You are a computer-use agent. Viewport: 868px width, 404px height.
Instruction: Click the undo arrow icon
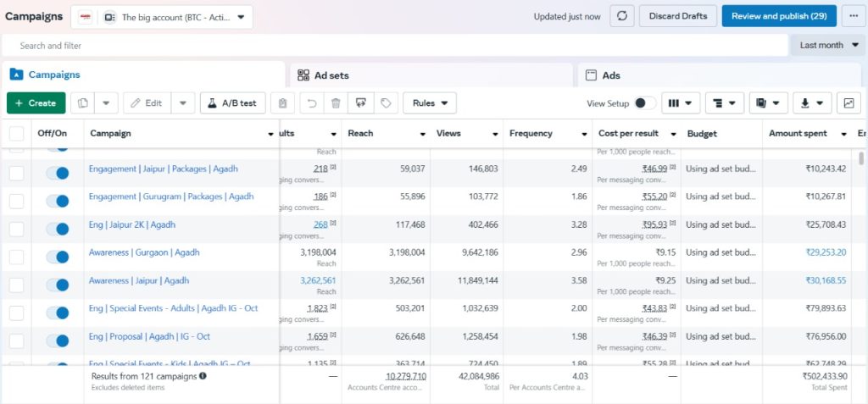312,103
